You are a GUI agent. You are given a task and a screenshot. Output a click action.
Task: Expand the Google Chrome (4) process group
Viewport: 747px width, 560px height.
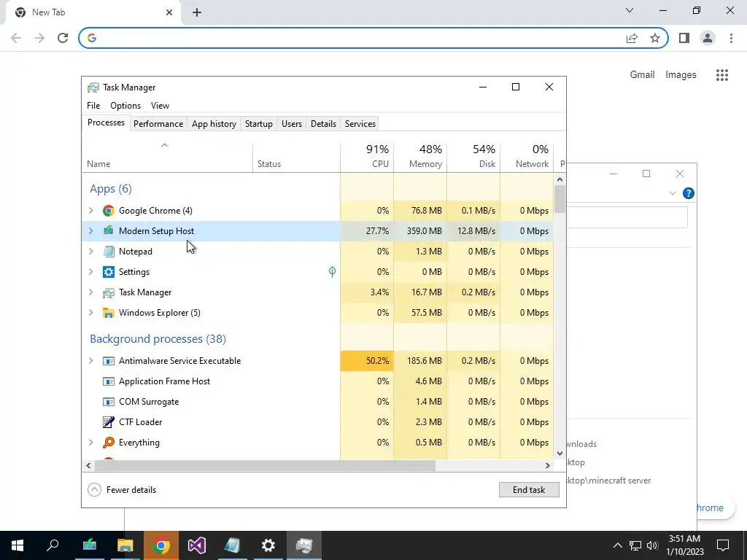click(91, 211)
